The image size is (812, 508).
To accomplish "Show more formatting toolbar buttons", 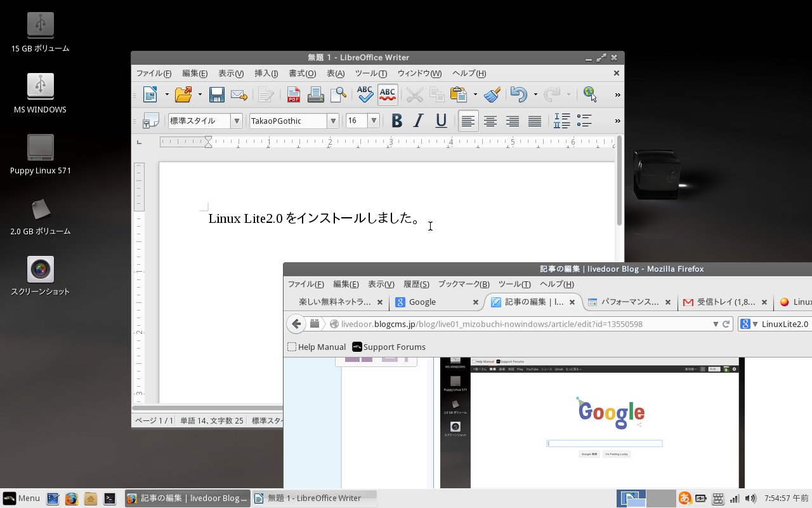I will click(x=617, y=121).
